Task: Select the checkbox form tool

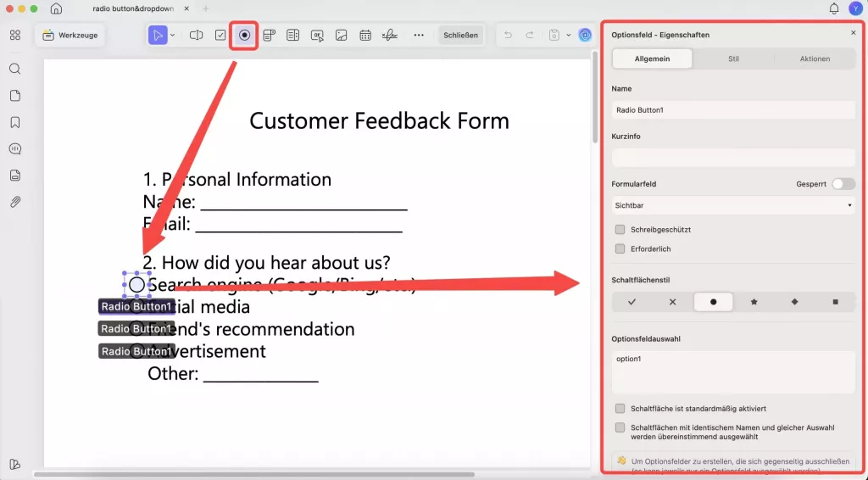Action: click(x=220, y=35)
